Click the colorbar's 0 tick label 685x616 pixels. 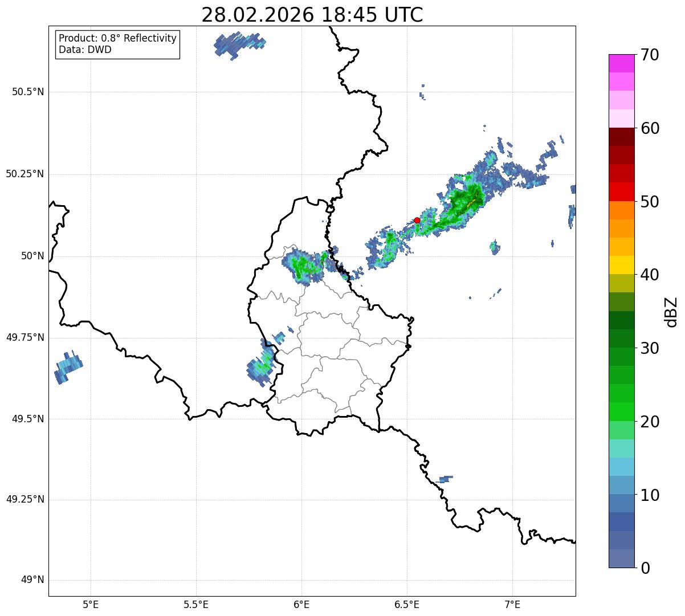pos(646,568)
